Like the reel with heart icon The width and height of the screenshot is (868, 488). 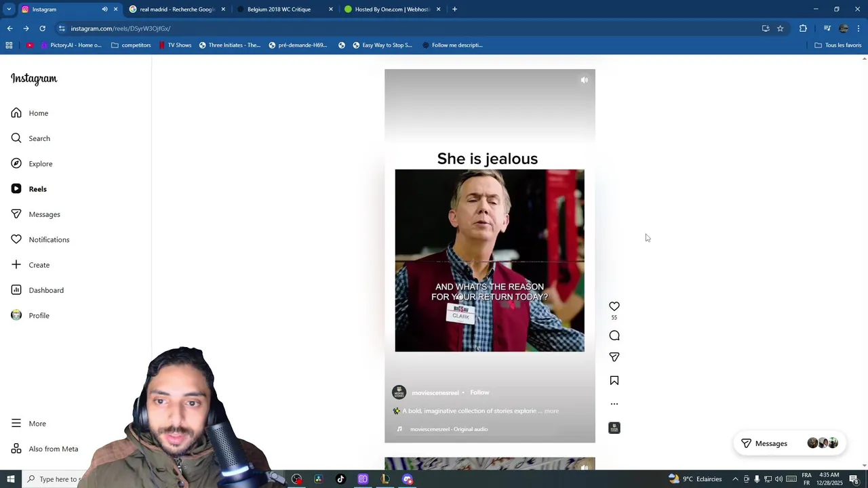pyautogui.click(x=614, y=306)
